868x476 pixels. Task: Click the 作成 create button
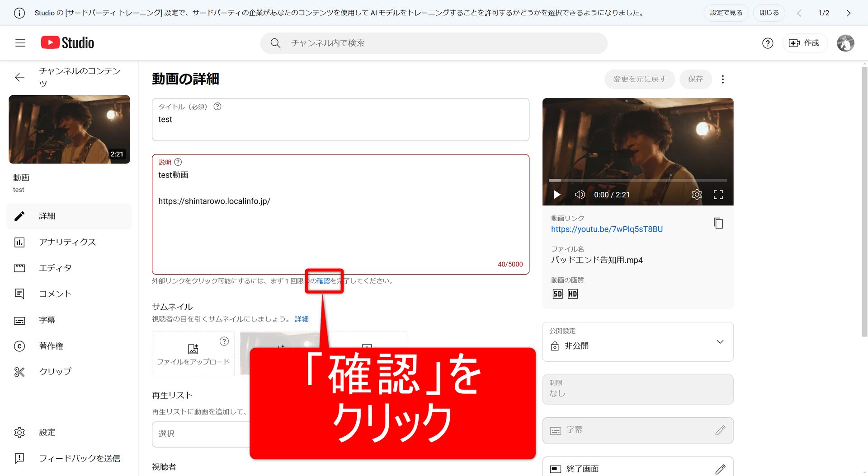[805, 43]
